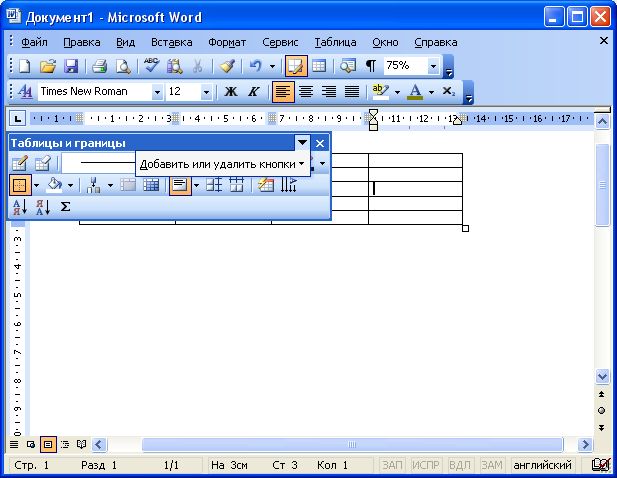Open print preview
617x478 pixels.
point(123,66)
